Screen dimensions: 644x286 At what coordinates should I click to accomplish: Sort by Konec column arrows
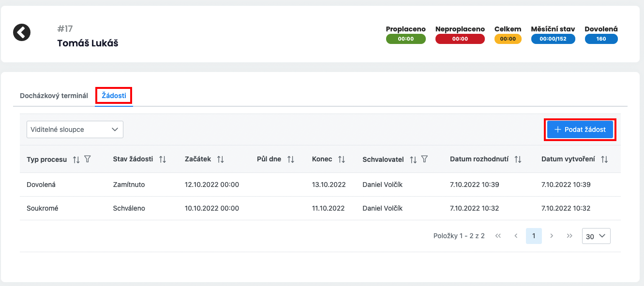[x=342, y=159]
